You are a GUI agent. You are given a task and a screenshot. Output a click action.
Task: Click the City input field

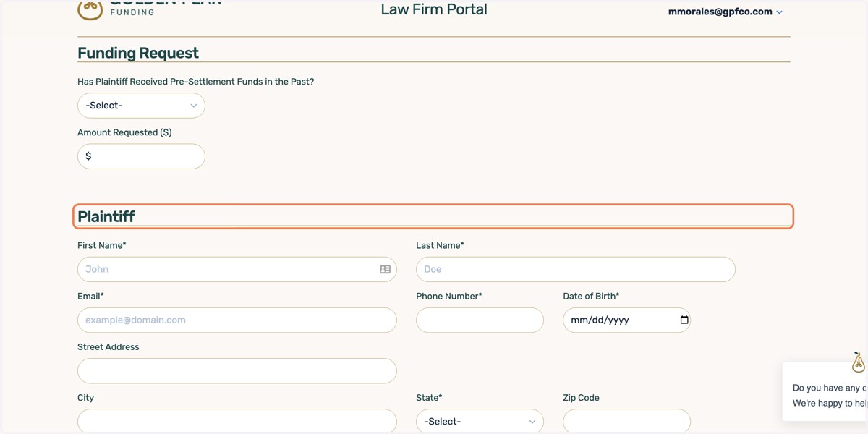coord(237,421)
